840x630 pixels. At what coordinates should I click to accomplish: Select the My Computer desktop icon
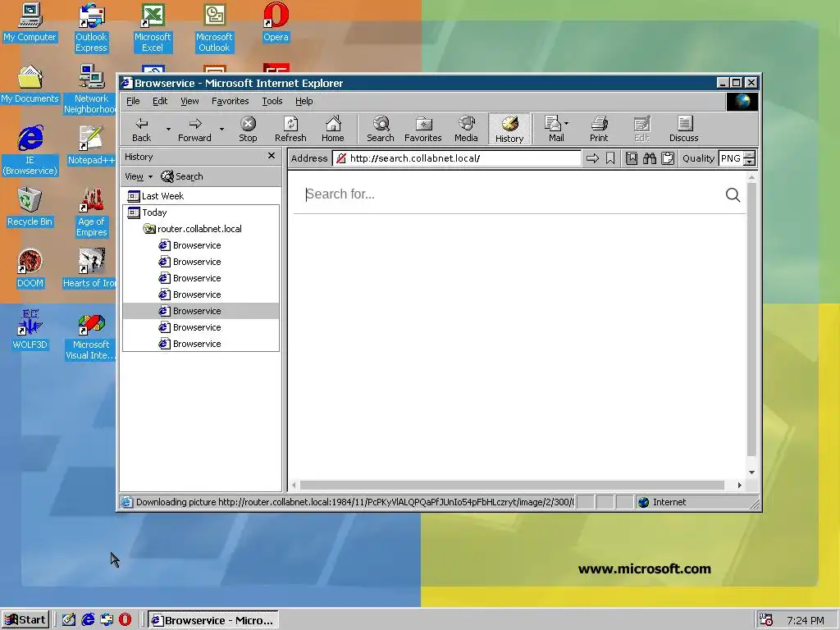[30, 22]
